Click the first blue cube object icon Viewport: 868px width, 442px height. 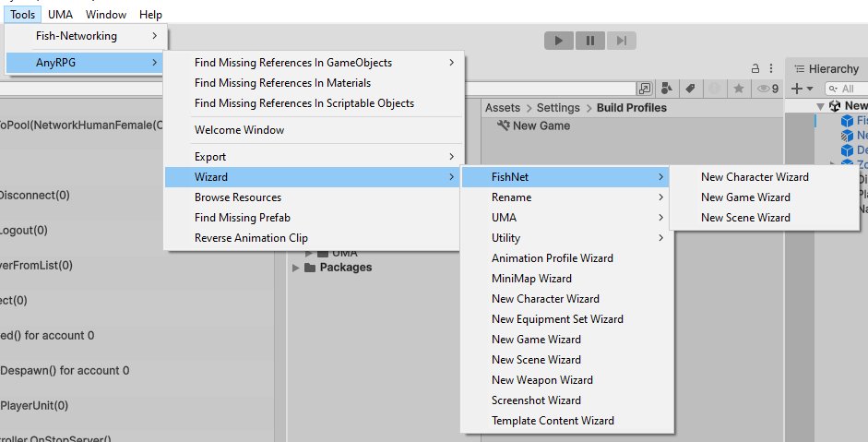[x=847, y=121]
